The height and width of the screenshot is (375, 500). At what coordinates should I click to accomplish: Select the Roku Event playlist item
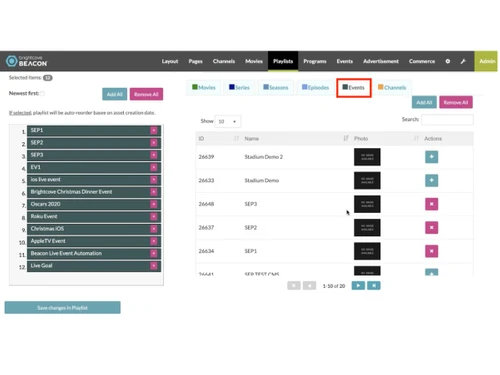[94, 217]
